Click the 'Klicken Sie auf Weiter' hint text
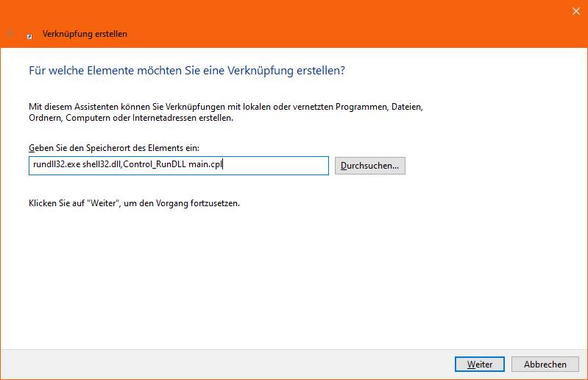Screen dimensions: 588x380 tap(134, 203)
